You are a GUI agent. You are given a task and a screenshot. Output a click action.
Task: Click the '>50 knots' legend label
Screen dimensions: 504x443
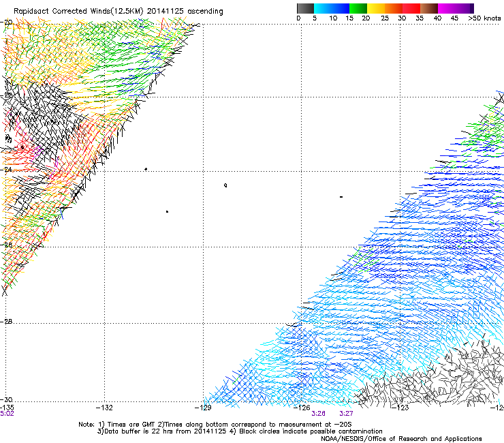[x=484, y=18]
